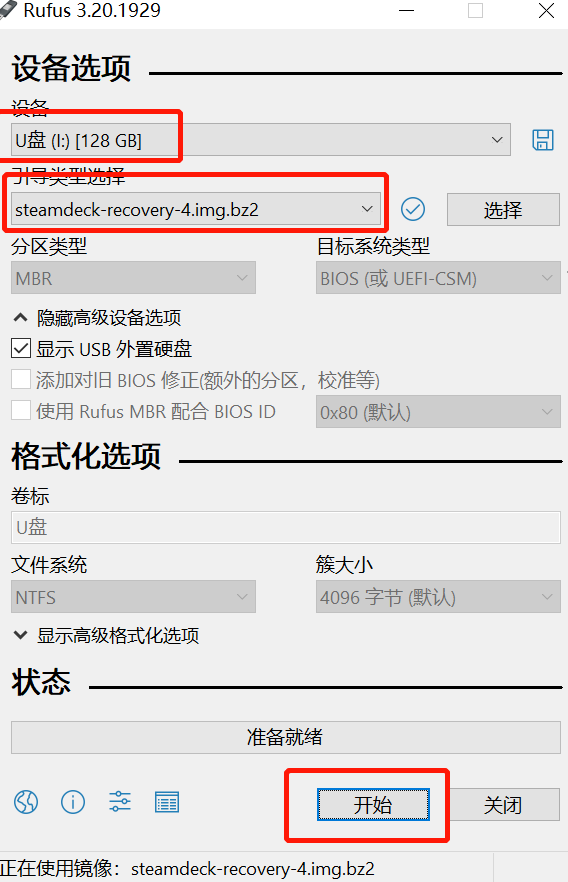The height and width of the screenshot is (882, 568).
Task: Open the 分区类型 MBR dropdown
Action: (x=133, y=278)
